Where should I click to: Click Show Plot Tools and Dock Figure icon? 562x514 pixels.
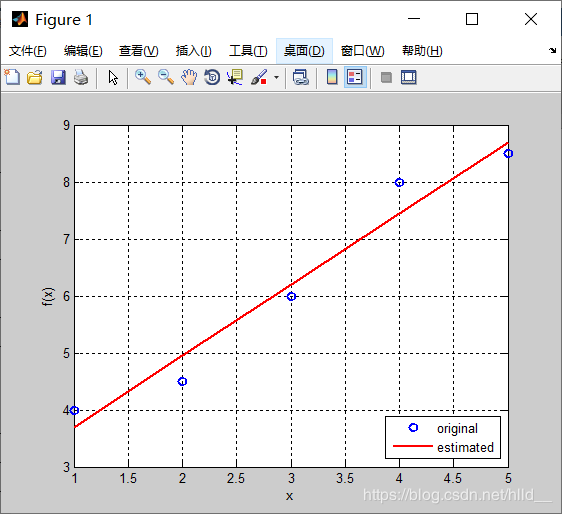pos(409,77)
